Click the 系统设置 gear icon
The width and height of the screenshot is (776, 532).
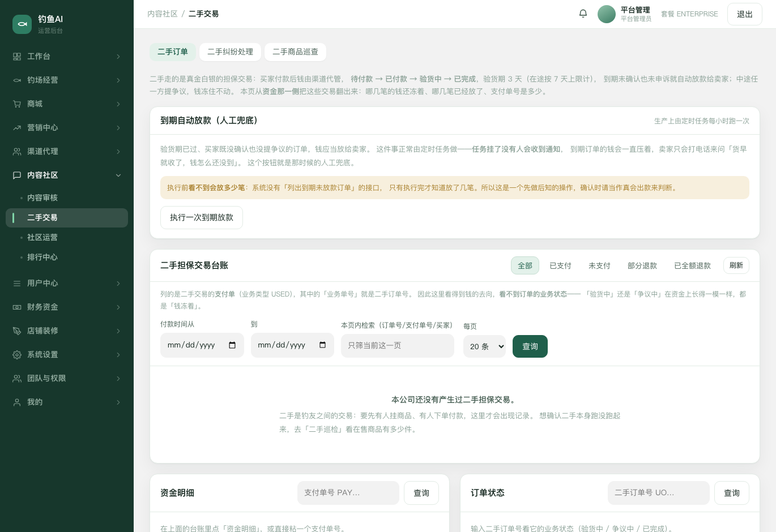(x=17, y=355)
